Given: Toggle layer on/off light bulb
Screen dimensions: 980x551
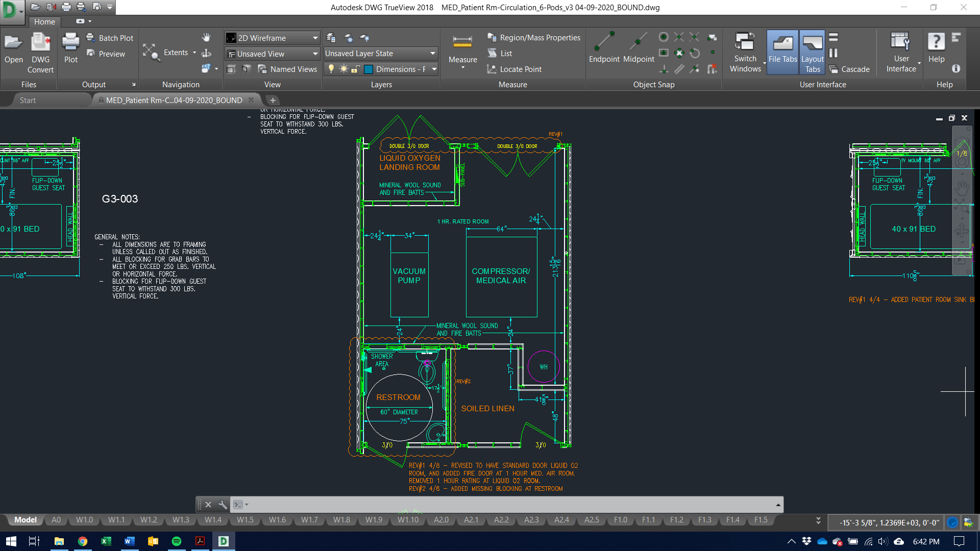Looking at the screenshot, I should click(x=331, y=69).
